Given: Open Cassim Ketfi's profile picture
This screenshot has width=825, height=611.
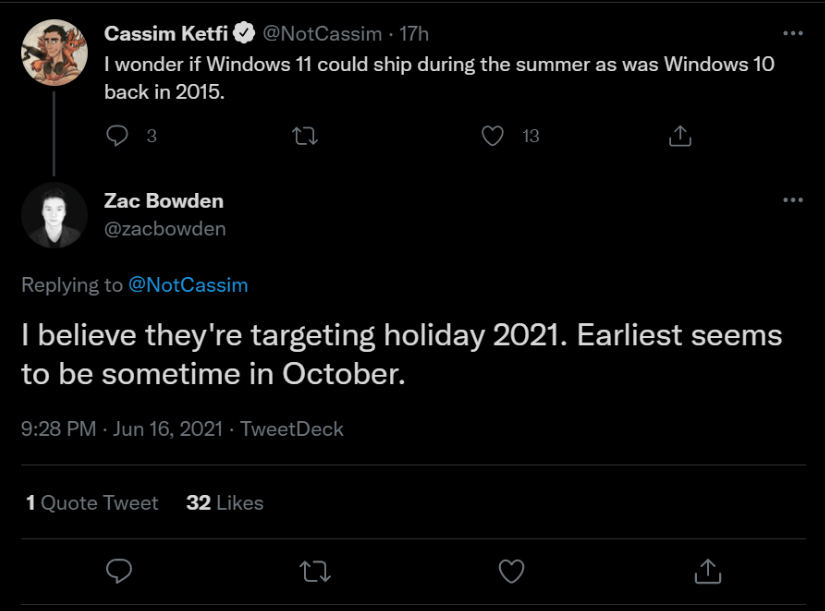Looking at the screenshot, I should (54, 52).
